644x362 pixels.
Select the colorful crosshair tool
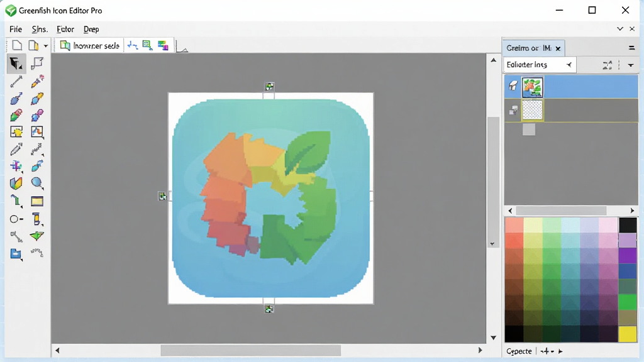point(16,166)
